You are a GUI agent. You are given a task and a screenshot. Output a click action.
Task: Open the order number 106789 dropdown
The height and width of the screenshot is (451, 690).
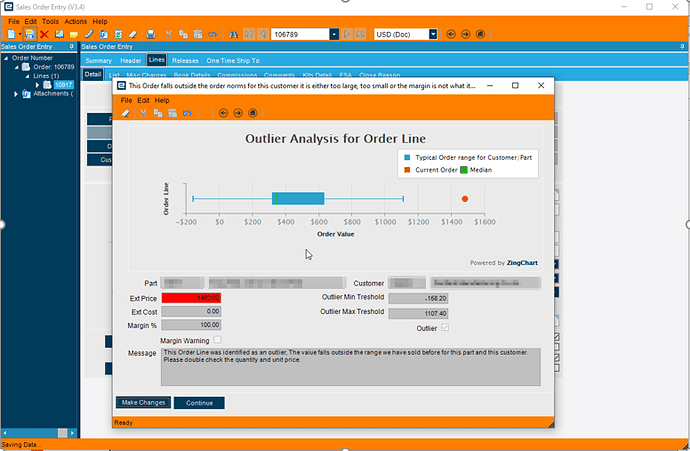[x=334, y=34]
